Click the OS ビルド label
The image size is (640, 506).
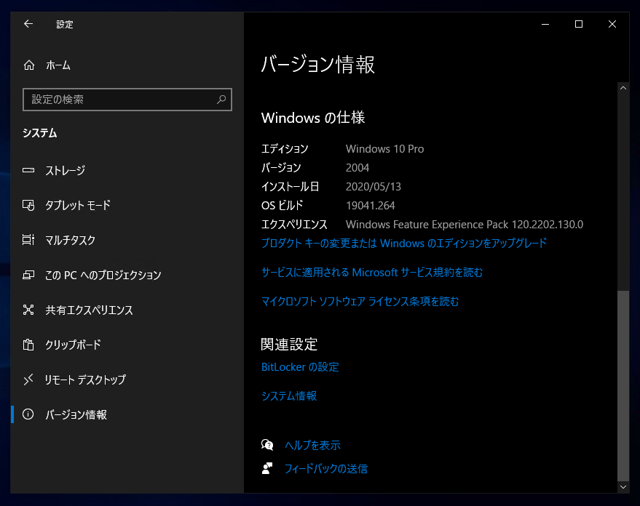pos(282,205)
